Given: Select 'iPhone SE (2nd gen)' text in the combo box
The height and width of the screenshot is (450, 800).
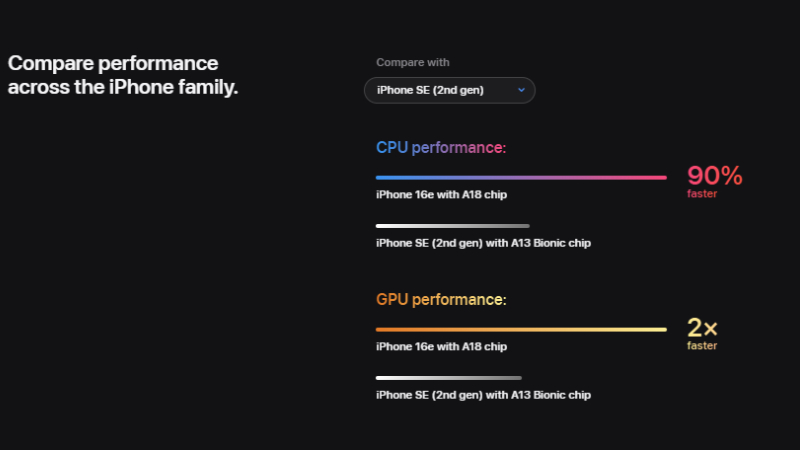Looking at the screenshot, I should (430, 90).
